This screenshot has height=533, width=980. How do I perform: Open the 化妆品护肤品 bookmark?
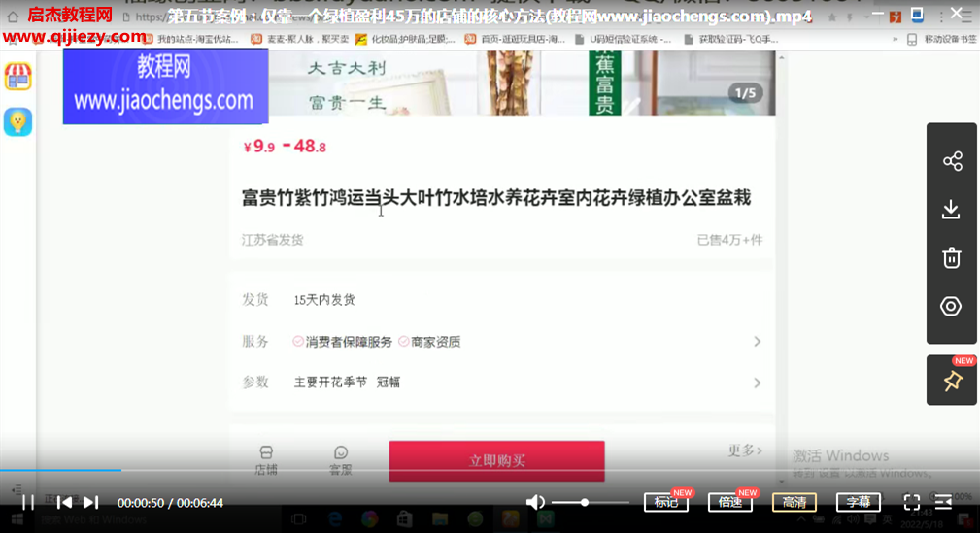coord(405,39)
